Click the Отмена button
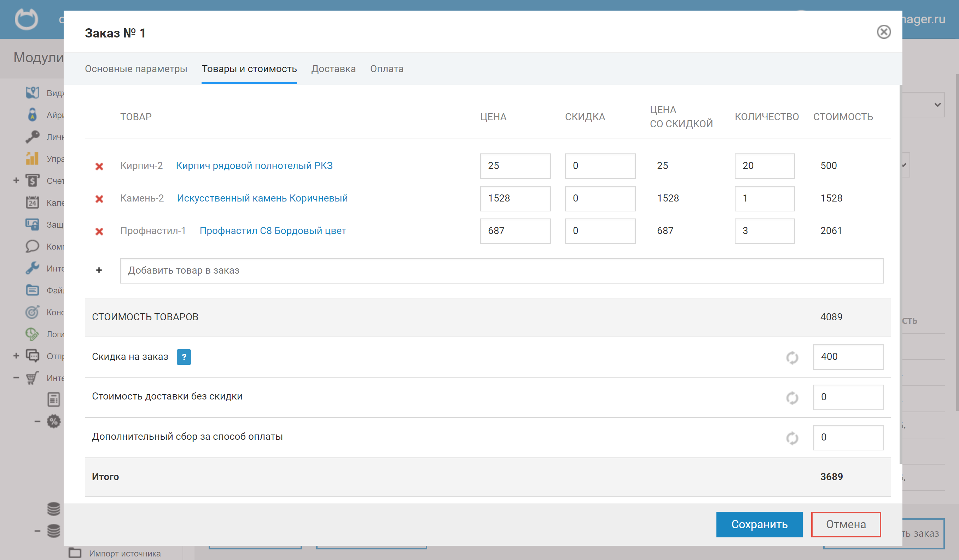The height and width of the screenshot is (560, 959). (846, 525)
